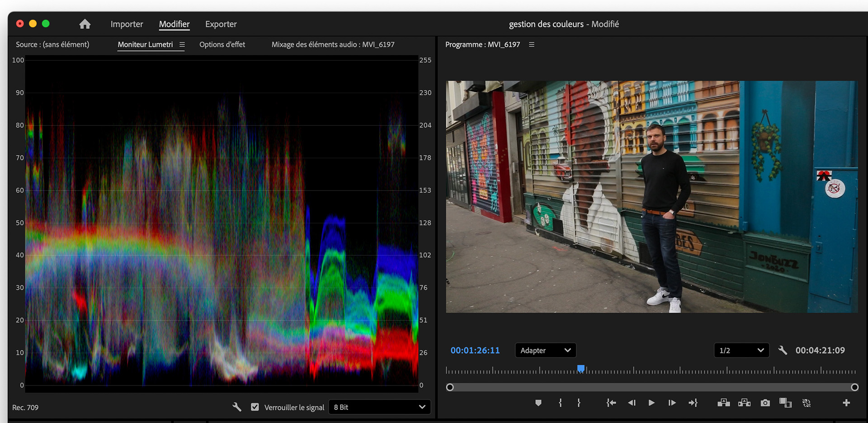Click the Home icon
868x423 pixels.
pyautogui.click(x=85, y=24)
